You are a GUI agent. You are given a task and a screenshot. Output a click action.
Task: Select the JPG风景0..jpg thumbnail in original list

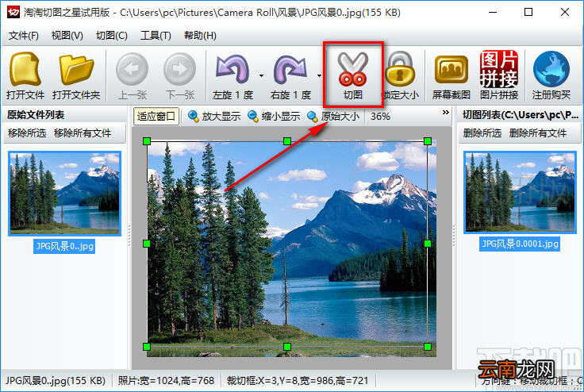(65, 194)
